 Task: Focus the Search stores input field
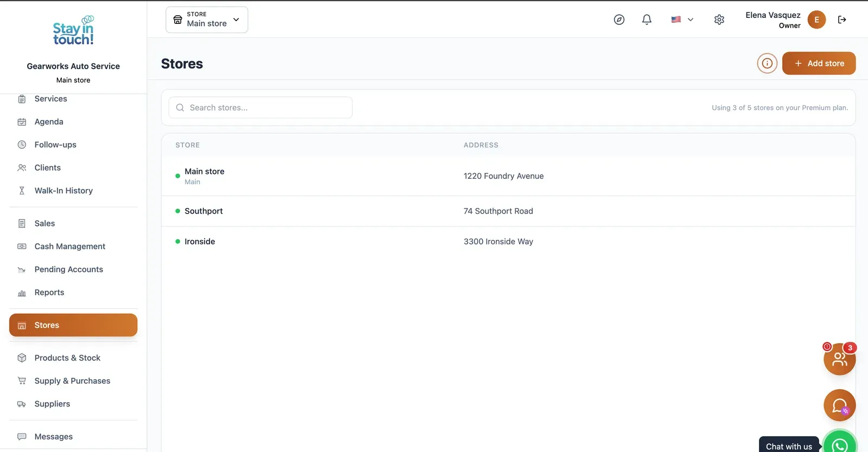260,108
